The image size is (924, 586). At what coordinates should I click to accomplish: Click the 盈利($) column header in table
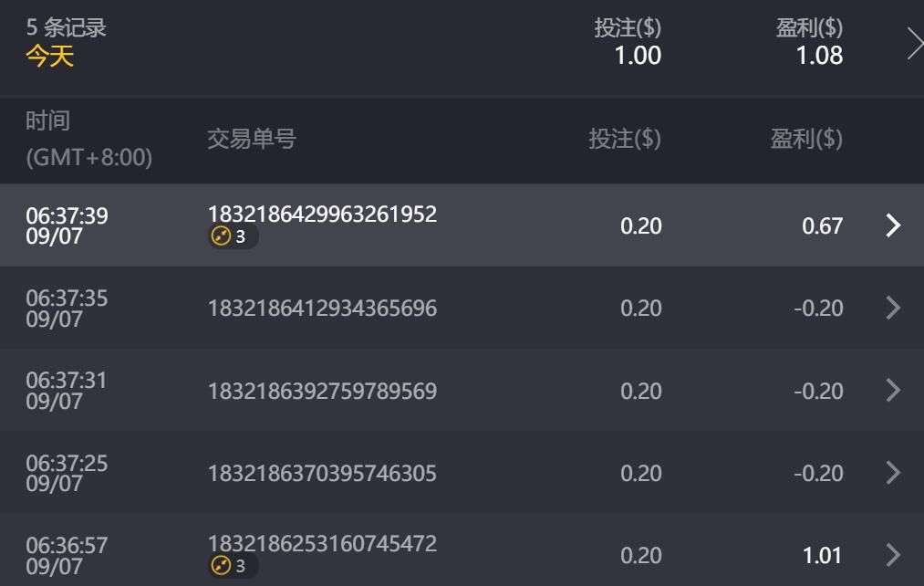point(806,139)
